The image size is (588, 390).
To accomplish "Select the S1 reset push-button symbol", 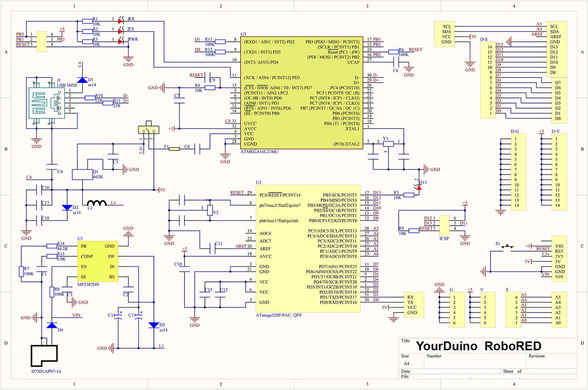I will [508, 247].
